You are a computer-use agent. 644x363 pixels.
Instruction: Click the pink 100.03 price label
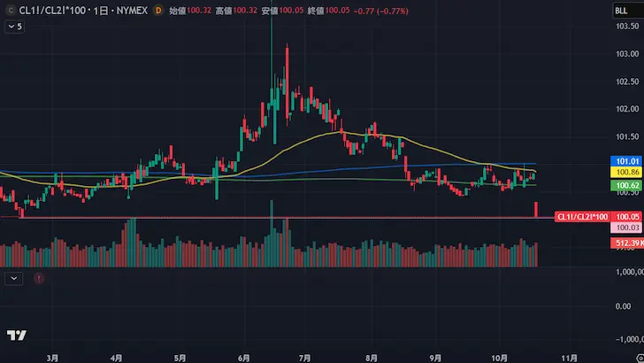[x=625, y=228]
